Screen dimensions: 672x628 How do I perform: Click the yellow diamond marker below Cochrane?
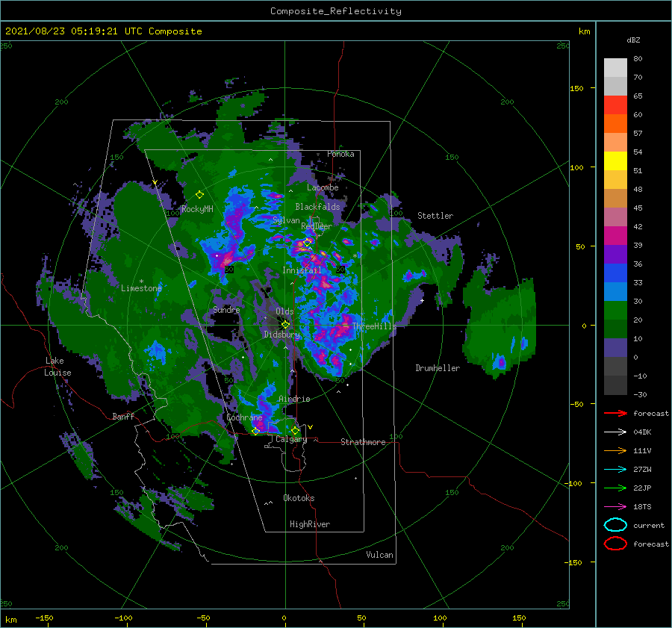coord(255,432)
